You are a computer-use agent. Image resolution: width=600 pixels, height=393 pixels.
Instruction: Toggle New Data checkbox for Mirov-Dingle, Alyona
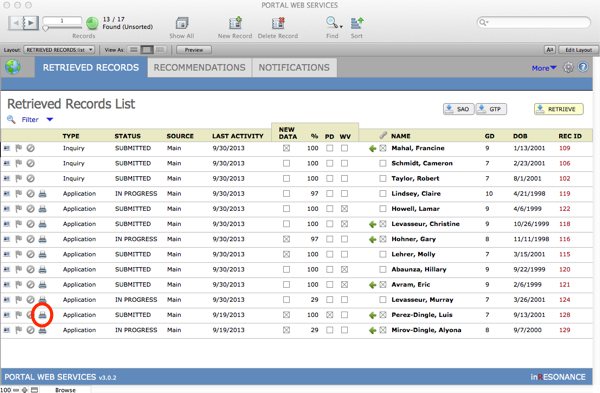286,330
